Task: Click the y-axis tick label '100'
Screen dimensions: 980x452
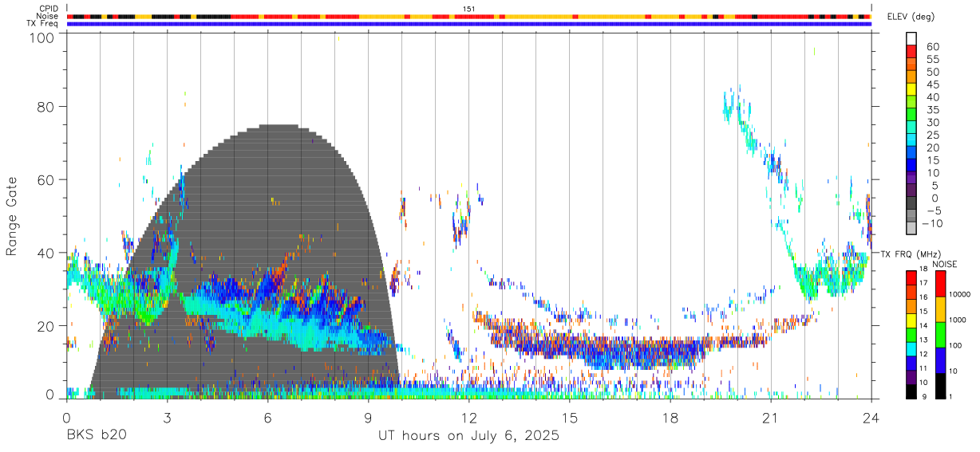Action: click(43, 38)
